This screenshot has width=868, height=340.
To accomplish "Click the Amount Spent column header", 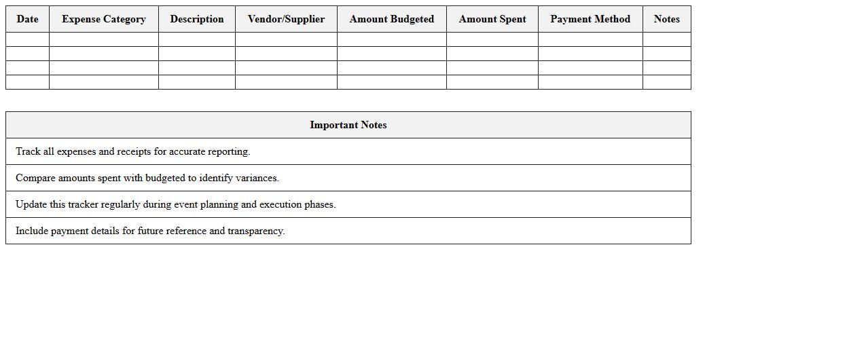I will pos(492,19).
